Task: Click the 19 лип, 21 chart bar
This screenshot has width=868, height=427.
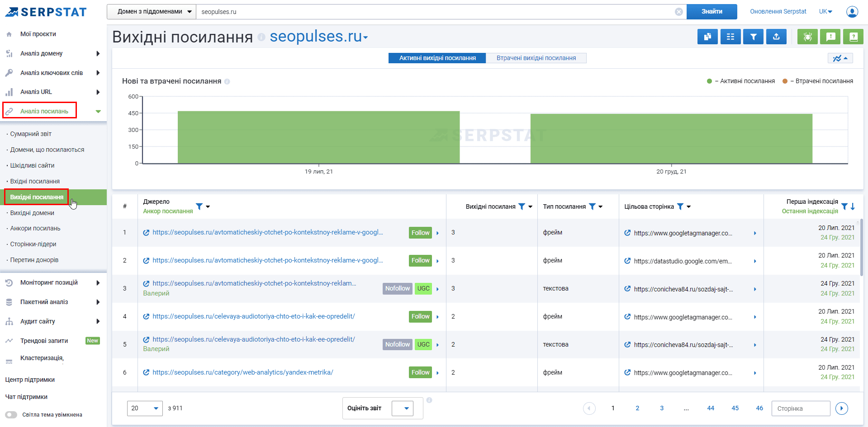Action: coord(318,137)
